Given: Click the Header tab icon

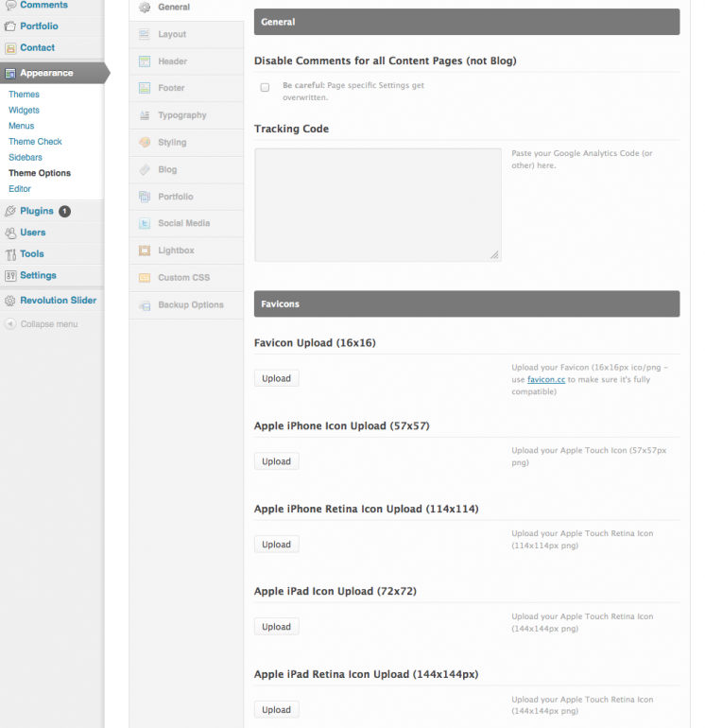Looking at the screenshot, I should click(x=145, y=61).
